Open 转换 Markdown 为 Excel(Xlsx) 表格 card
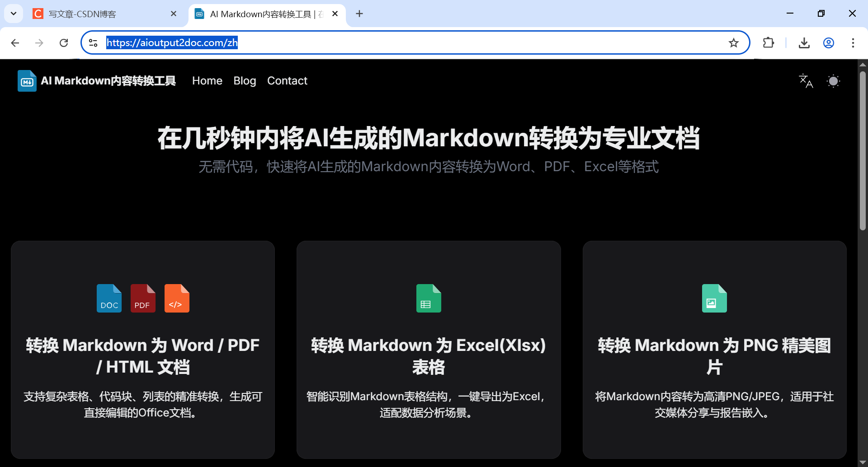 (x=429, y=350)
